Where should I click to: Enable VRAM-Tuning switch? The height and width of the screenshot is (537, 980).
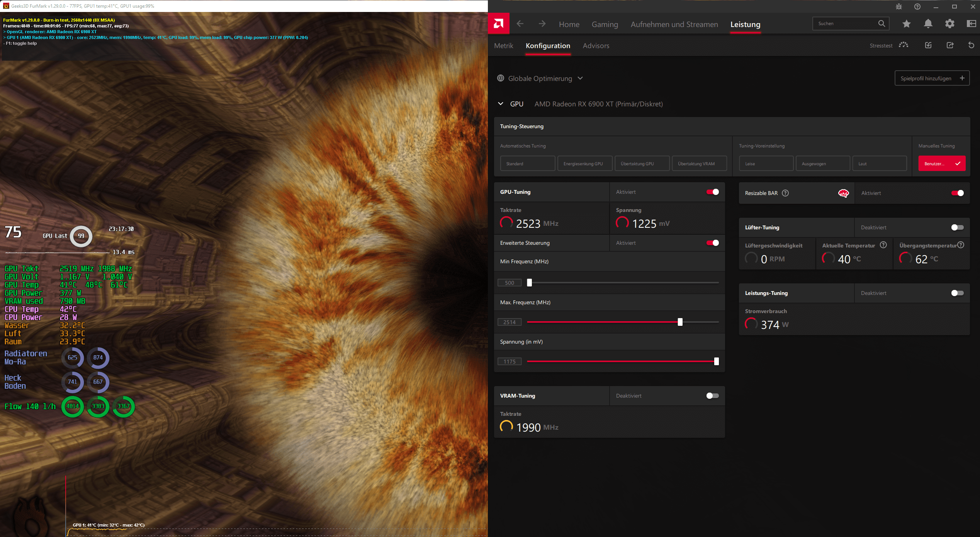tap(713, 396)
